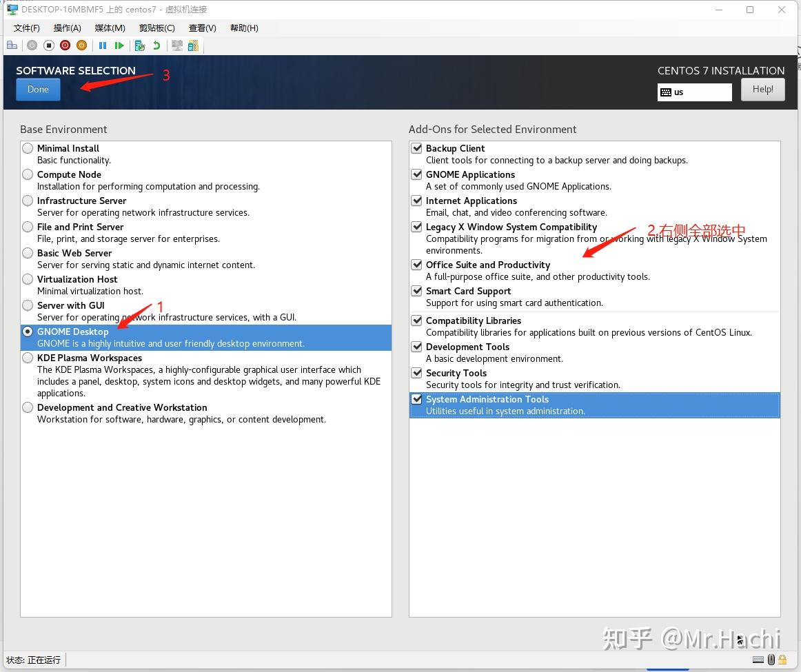Open the 文件(F) menu
This screenshot has width=801, height=672.
[x=27, y=28]
